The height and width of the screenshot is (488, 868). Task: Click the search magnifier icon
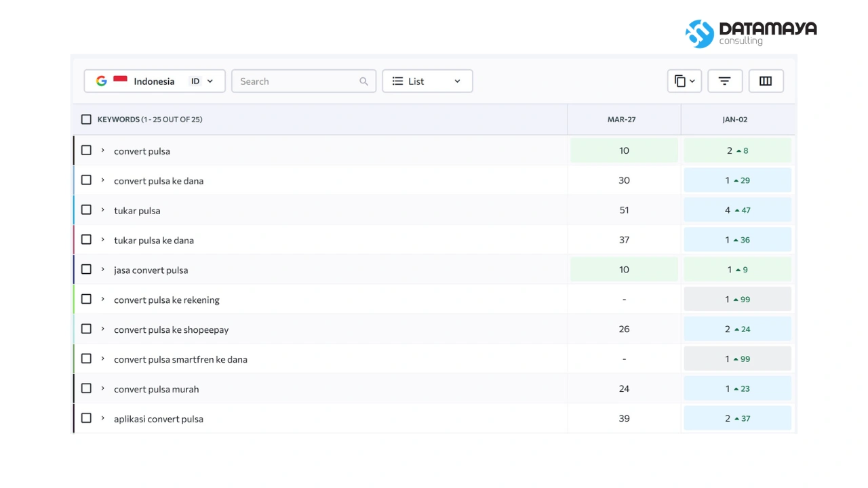coord(363,81)
